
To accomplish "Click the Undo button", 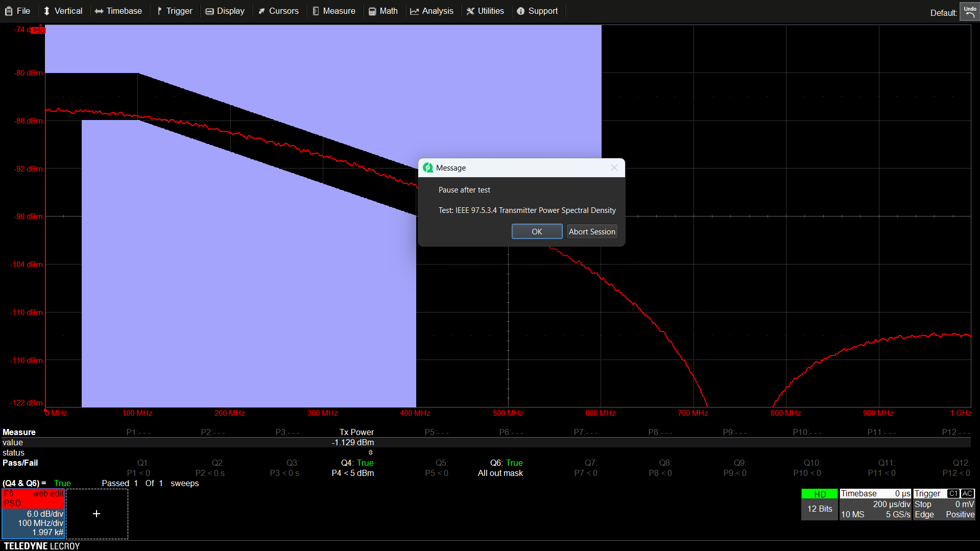I will point(969,11).
